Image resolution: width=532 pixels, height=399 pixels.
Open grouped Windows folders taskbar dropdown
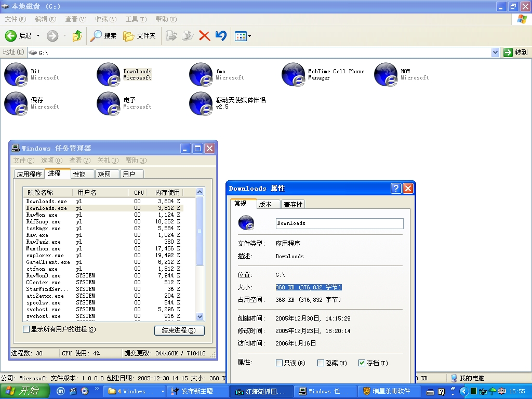(x=163, y=391)
